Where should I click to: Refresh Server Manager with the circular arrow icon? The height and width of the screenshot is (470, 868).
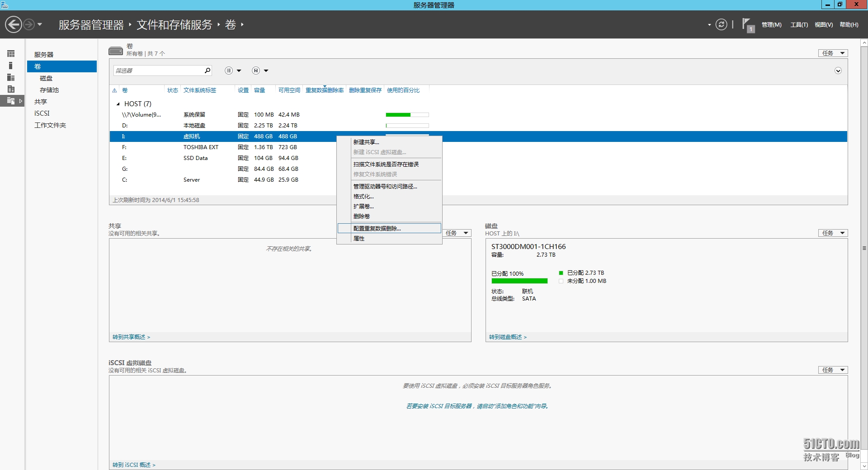[722, 24]
